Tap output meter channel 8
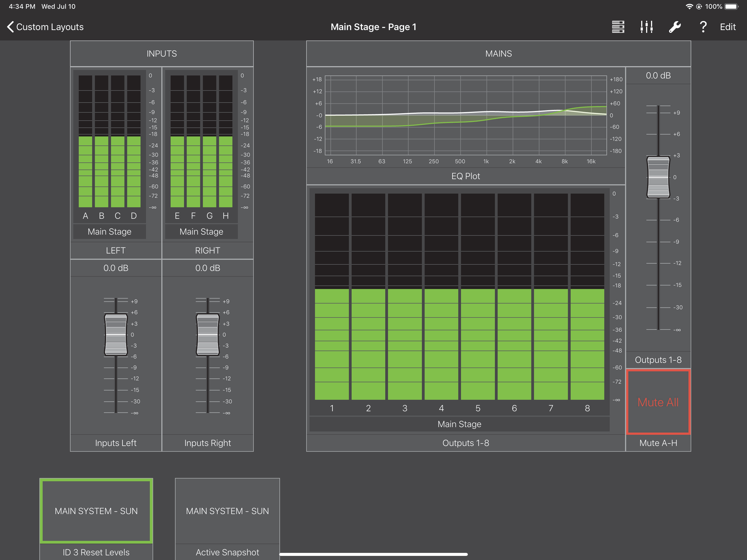The width and height of the screenshot is (747, 560). tap(587, 297)
